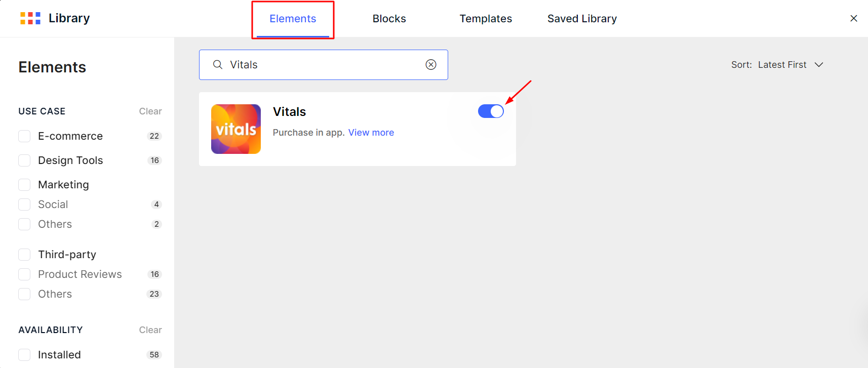Filter by Installed availability
Viewport: 868px width, 368px height.
point(24,355)
